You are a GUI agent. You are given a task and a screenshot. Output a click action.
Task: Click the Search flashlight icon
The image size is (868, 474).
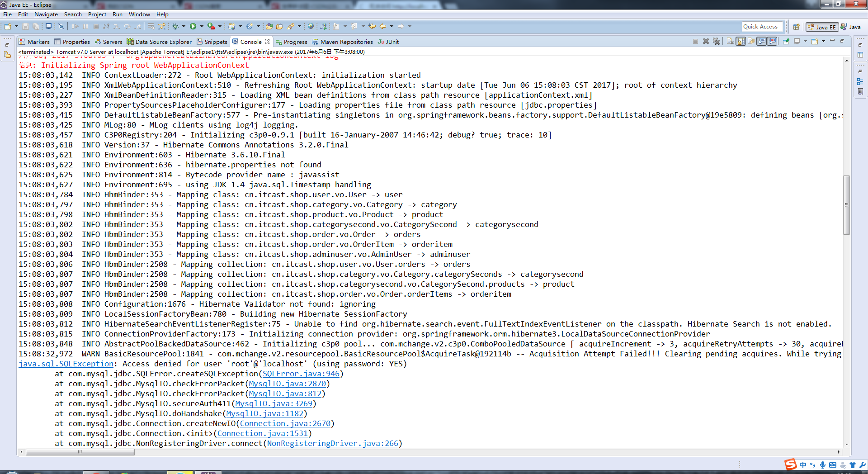[x=291, y=26]
